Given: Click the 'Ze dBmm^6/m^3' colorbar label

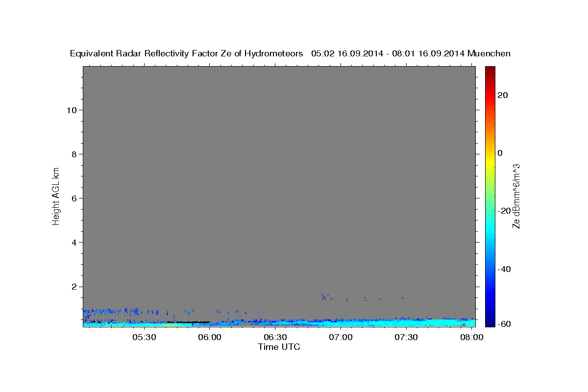Looking at the screenshot, I should pos(515,196).
